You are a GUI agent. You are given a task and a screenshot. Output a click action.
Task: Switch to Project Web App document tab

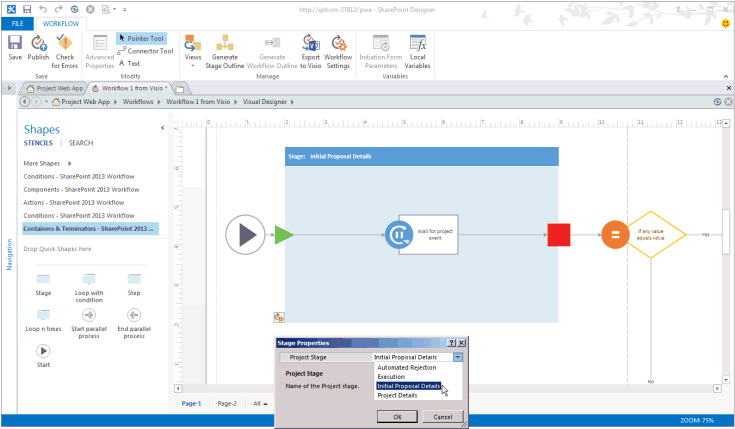55,88
